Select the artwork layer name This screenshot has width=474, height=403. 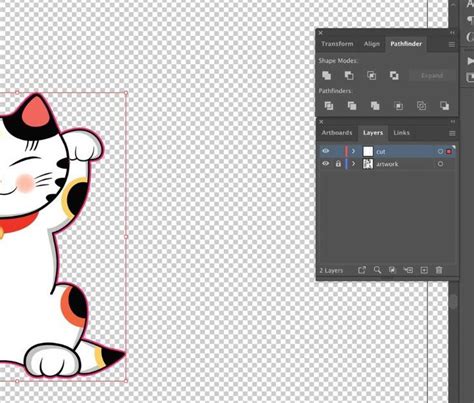387,164
